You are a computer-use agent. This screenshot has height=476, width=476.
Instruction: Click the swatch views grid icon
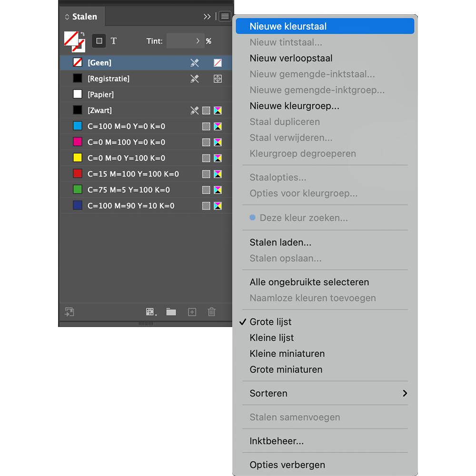149,312
